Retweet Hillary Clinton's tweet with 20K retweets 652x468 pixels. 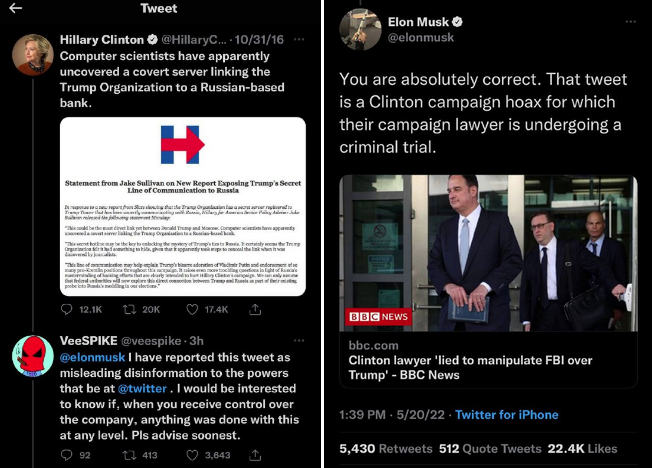(x=135, y=309)
